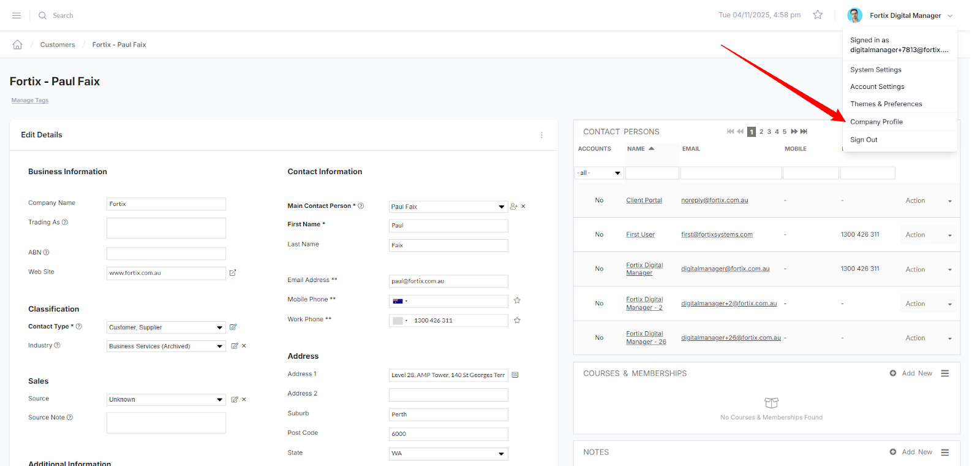Click ABN help icon
This screenshot has width=980, height=466.
click(x=46, y=252)
